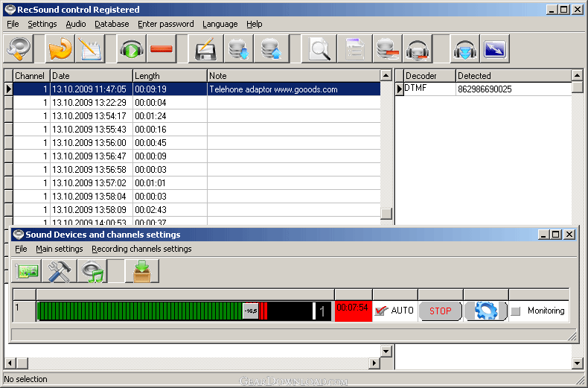Select the recording with length 00:00:45
The width and height of the screenshot is (588, 388).
tap(196, 143)
